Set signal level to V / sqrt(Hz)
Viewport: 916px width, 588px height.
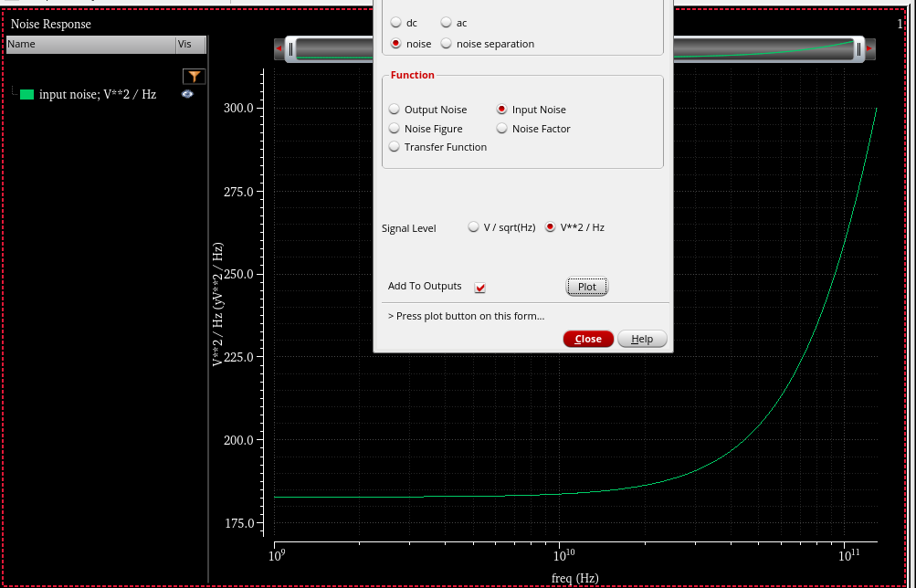473,227
